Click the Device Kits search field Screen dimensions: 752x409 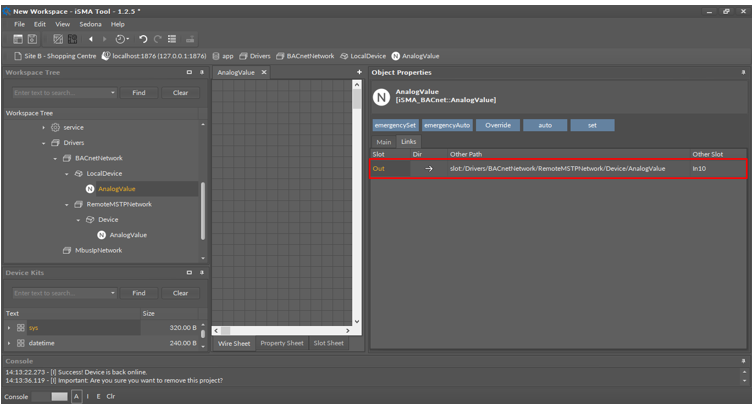[60, 293]
